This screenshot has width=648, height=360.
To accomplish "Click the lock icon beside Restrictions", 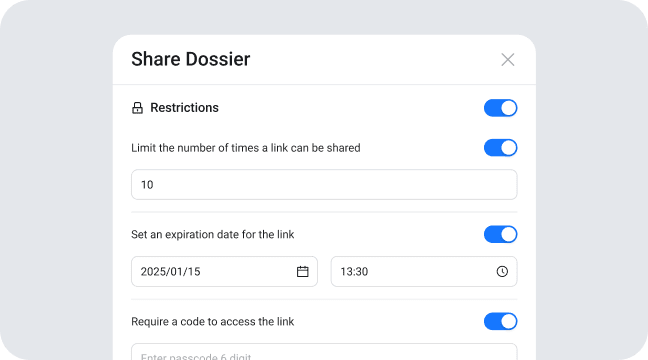I will 137,108.
